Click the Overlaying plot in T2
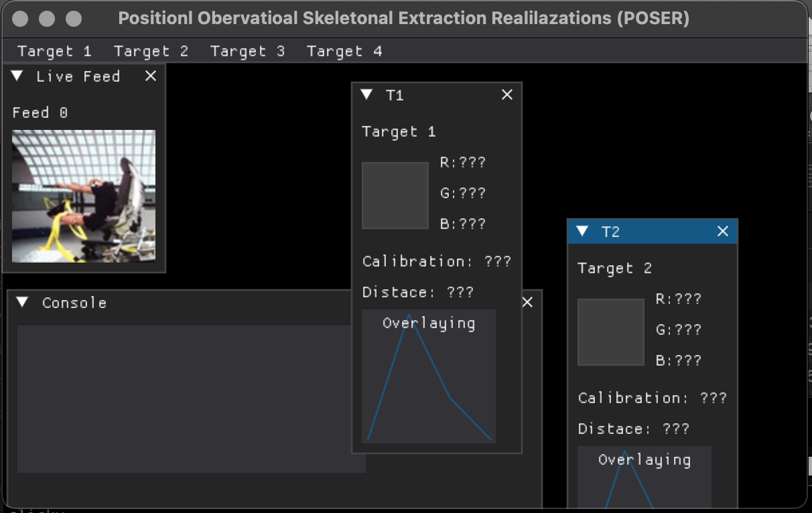Image resolution: width=812 pixels, height=513 pixels. [x=645, y=482]
